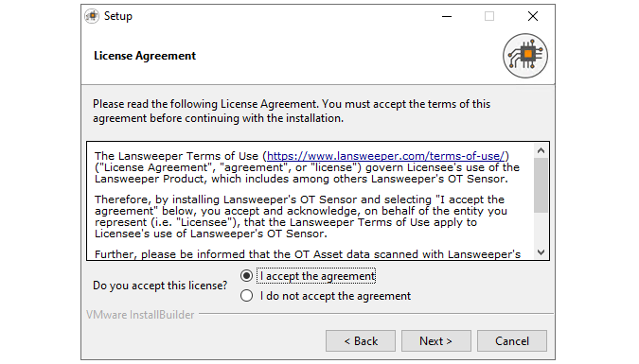
Task: Click the 'License Agreement' heading
Action: (145, 56)
